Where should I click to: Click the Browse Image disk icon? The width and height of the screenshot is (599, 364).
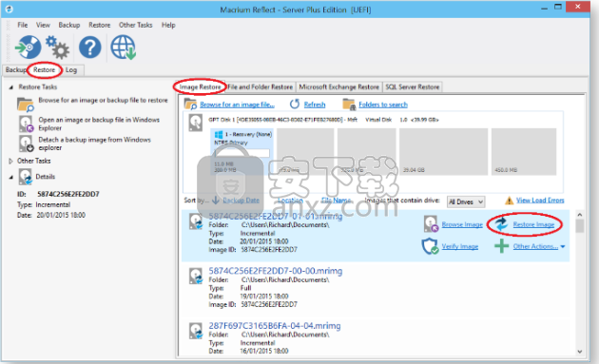431,224
